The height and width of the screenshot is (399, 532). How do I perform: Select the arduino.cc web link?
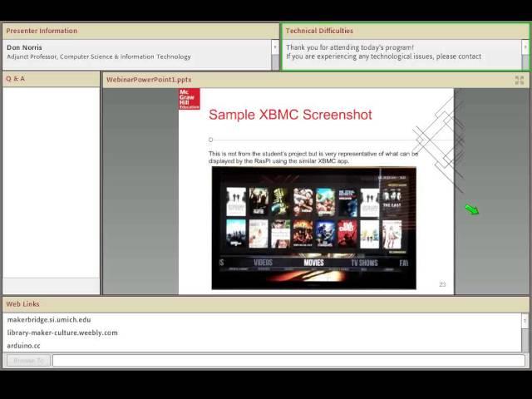(23, 346)
